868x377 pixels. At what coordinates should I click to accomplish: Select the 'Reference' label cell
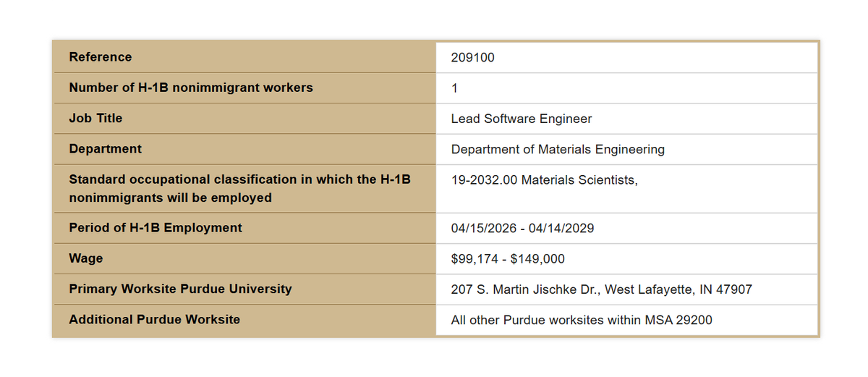tap(101, 57)
